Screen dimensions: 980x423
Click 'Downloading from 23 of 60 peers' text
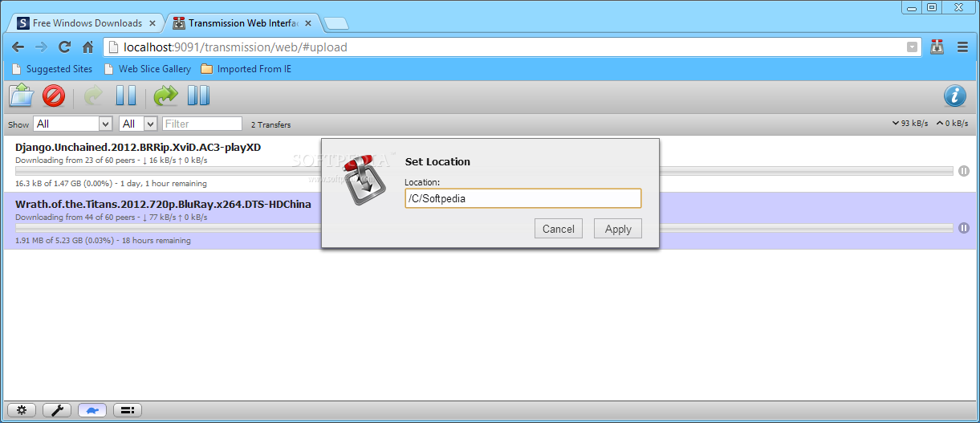tap(111, 161)
